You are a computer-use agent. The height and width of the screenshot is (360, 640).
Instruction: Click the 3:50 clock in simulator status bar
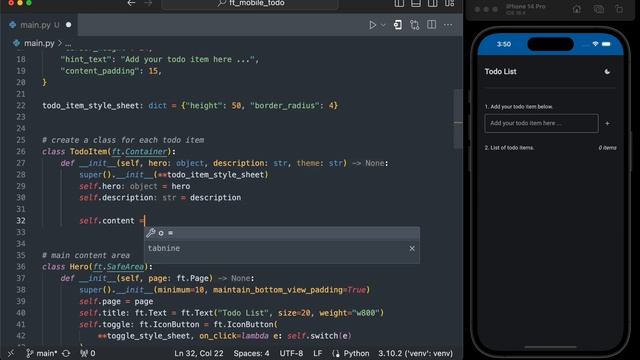click(504, 44)
